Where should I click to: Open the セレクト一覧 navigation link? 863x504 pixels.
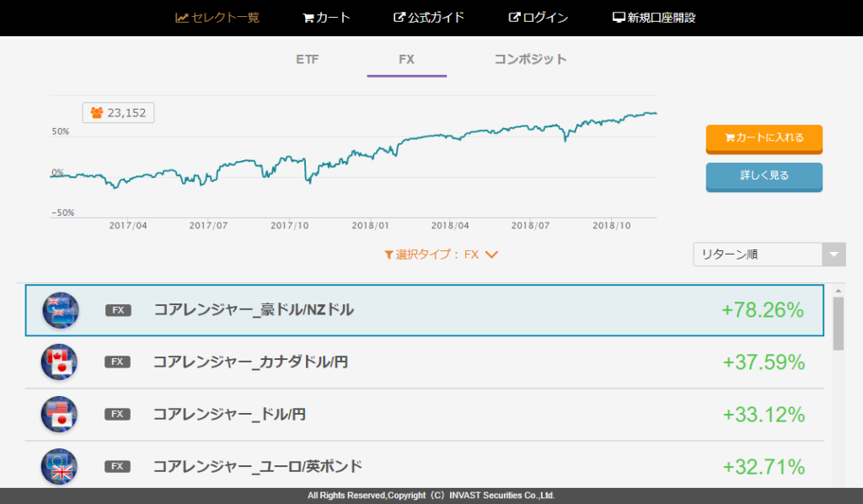pyautogui.click(x=217, y=18)
